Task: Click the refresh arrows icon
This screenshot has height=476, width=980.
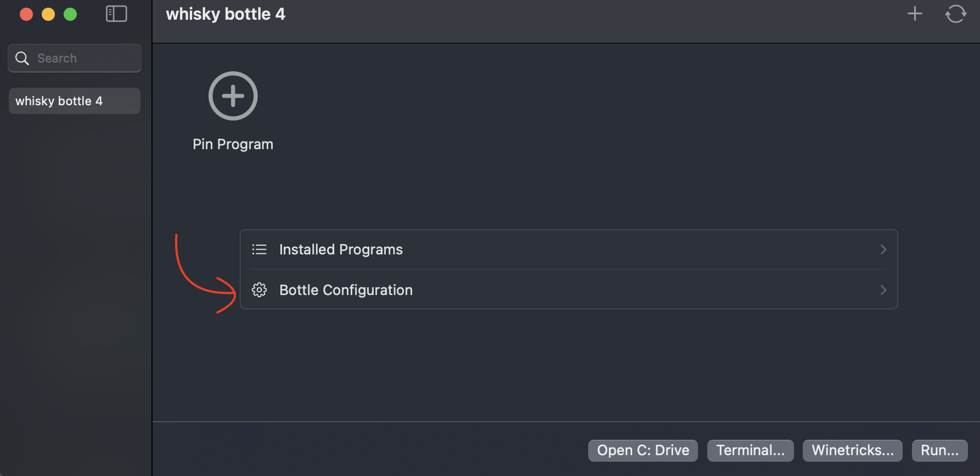Action: click(x=955, y=14)
